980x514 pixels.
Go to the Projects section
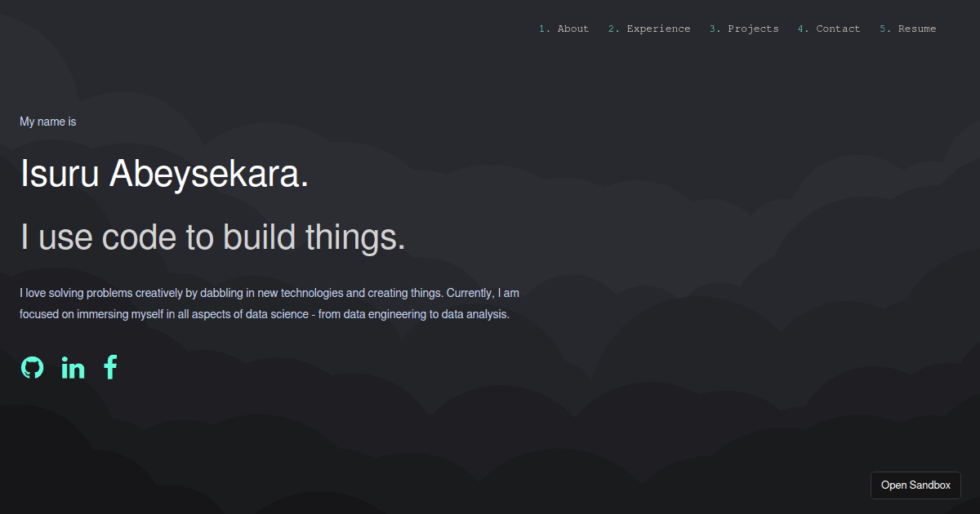[x=744, y=29]
